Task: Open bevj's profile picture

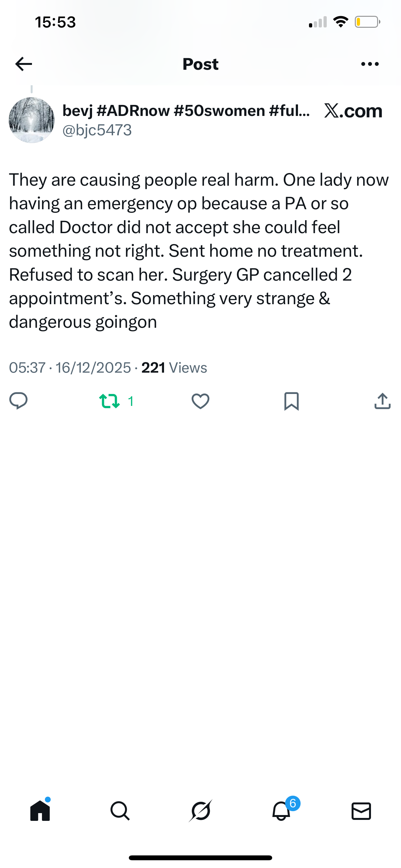Action: (x=31, y=120)
